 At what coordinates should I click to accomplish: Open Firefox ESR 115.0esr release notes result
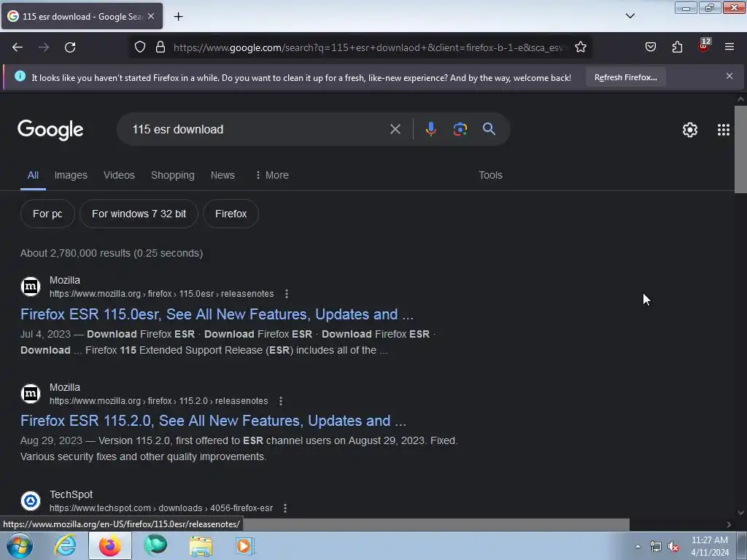pos(217,314)
